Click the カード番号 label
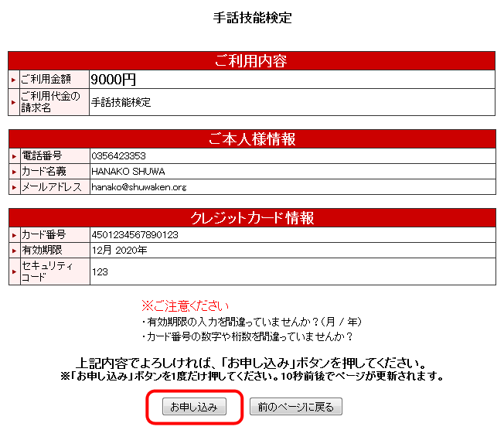Viewport: 504px width, 430px height. (x=44, y=235)
